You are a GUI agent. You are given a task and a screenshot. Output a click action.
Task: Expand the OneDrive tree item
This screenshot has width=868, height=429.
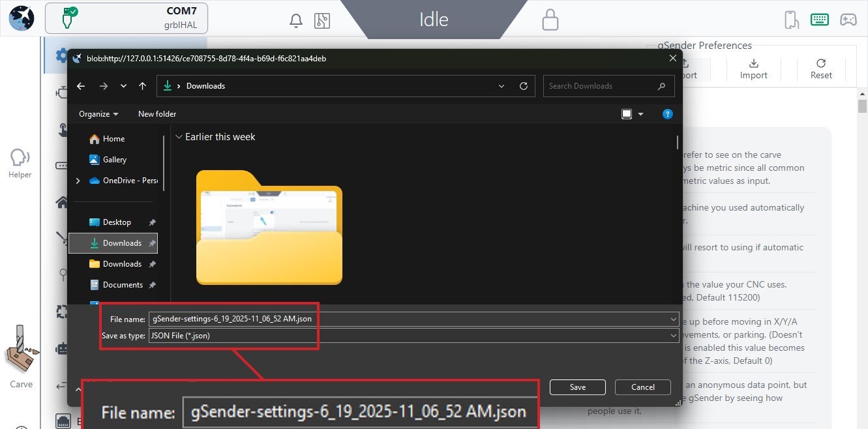[78, 181]
